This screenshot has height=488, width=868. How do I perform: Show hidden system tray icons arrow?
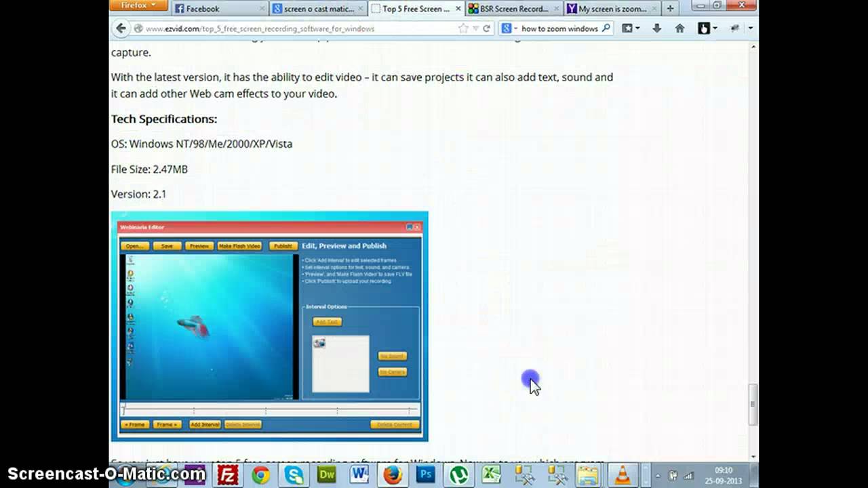(657, 475)
